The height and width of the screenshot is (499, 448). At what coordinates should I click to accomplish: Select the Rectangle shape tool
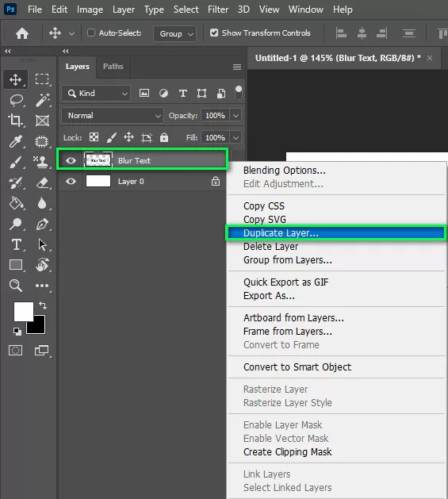point(16,265)
